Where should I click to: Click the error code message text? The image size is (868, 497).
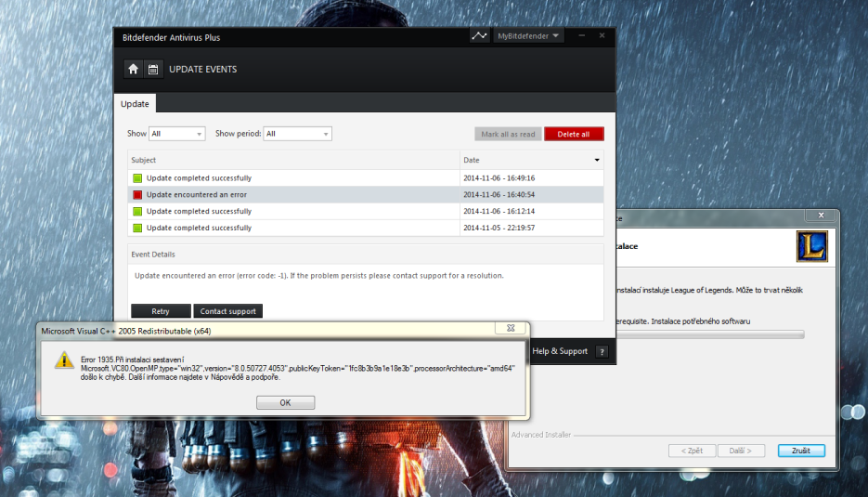pos(319,275)
